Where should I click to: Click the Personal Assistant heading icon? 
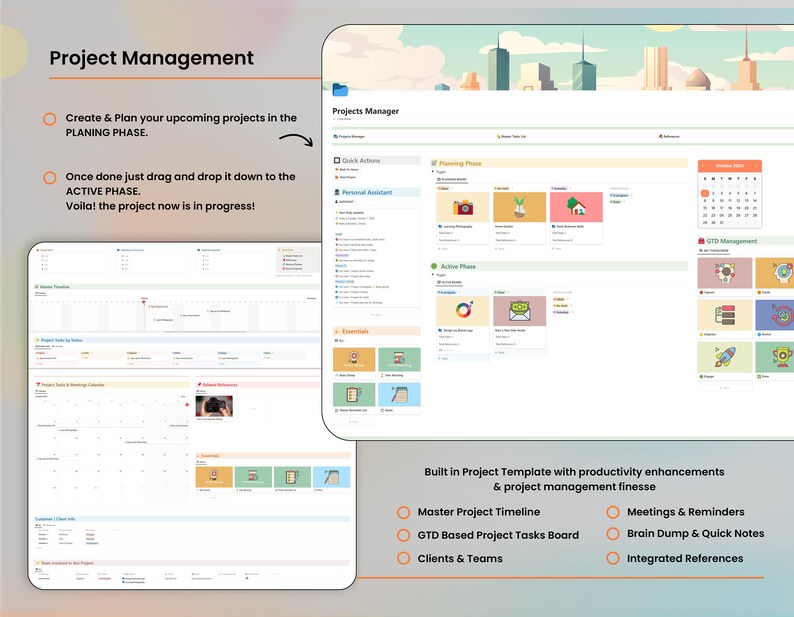337,192
